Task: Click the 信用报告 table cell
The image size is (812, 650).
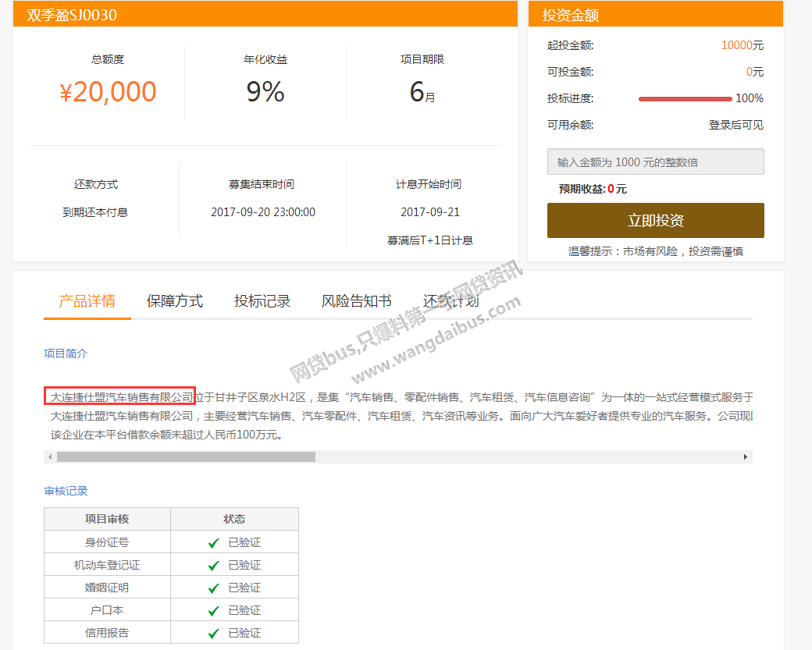Action: (107, 633)
